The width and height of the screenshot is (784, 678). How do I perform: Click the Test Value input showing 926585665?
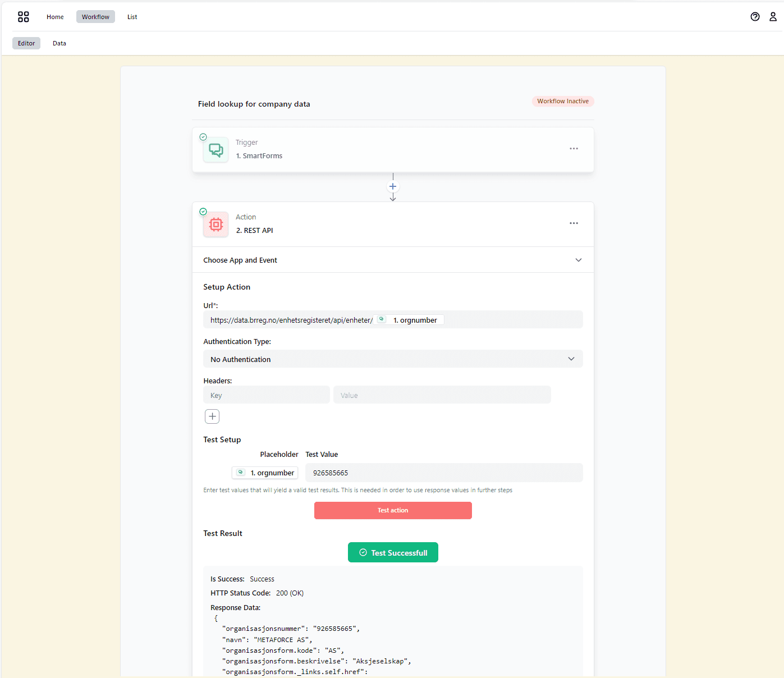[x=444, y=473]
